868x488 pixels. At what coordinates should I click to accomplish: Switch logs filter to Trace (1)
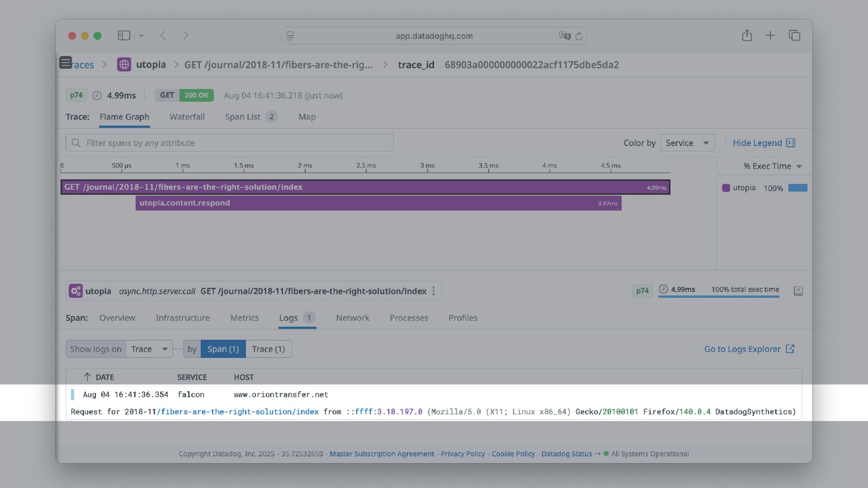269,349
